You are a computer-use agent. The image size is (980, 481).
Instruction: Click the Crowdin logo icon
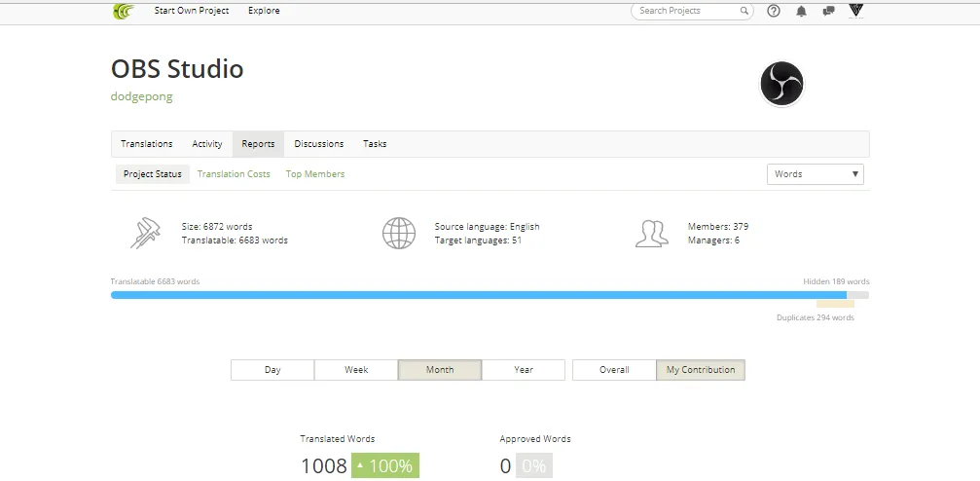coord(124,12)
